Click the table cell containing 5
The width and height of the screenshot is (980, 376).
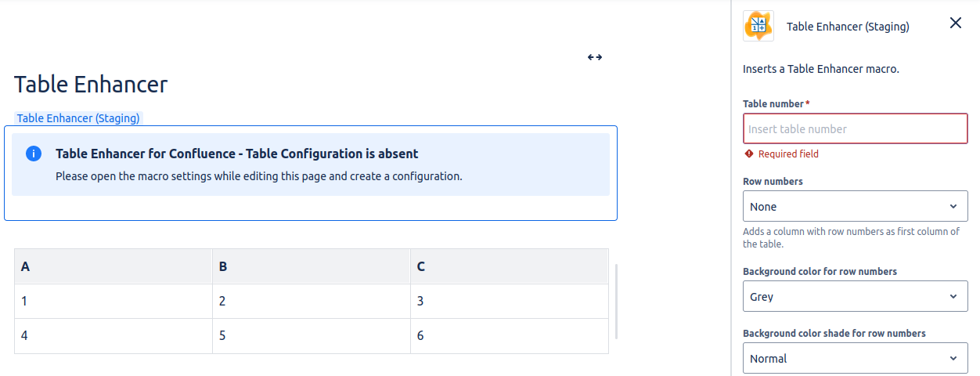click(x=311, y=335)
